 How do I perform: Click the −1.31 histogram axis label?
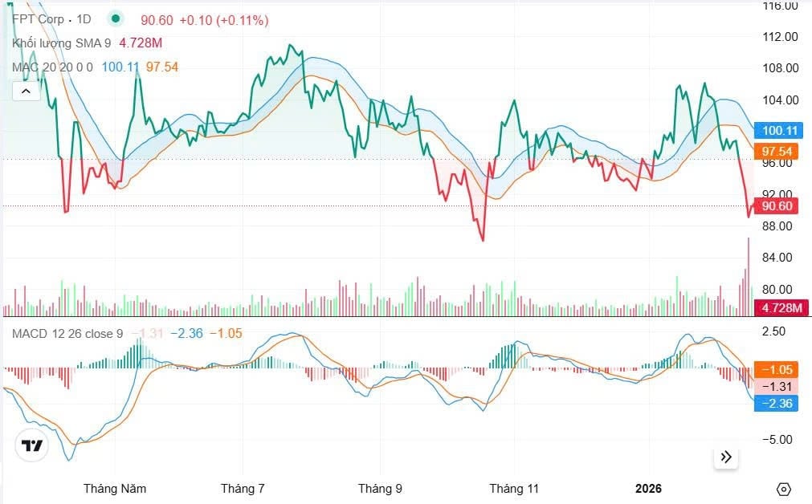(x=776, y=386)
